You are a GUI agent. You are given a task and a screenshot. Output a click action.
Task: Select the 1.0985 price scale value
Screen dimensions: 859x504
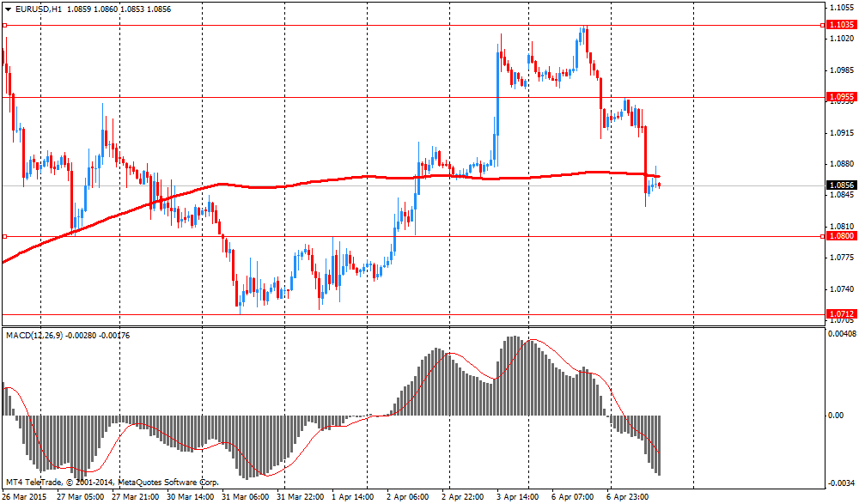(x=842, y=70)
